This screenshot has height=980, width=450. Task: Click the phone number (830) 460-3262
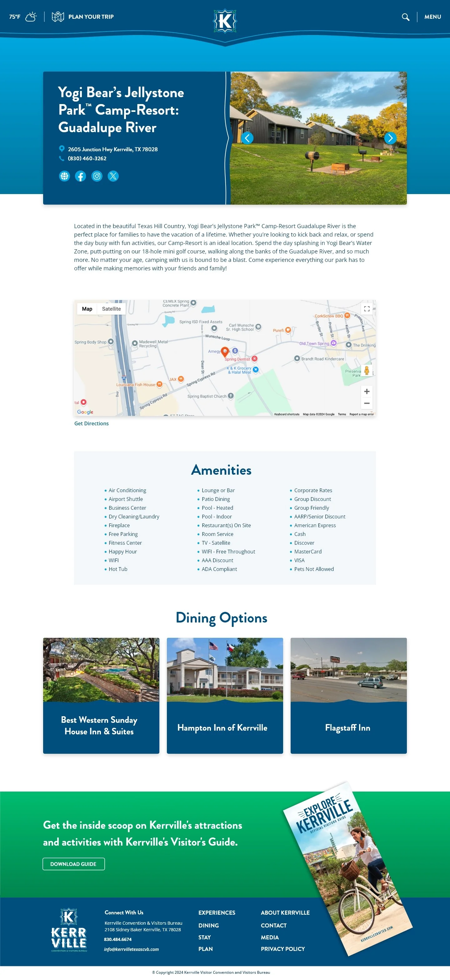87,158
